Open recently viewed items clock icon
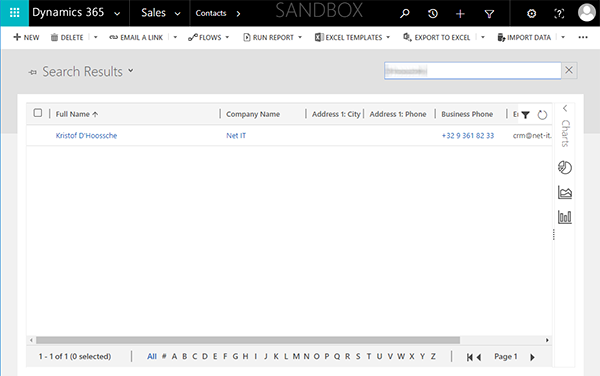 click(432, 14)
